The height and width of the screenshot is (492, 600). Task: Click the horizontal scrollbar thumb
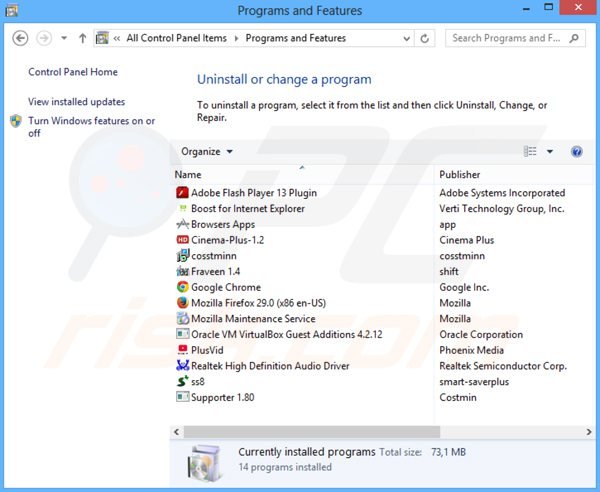click(312, 432)
